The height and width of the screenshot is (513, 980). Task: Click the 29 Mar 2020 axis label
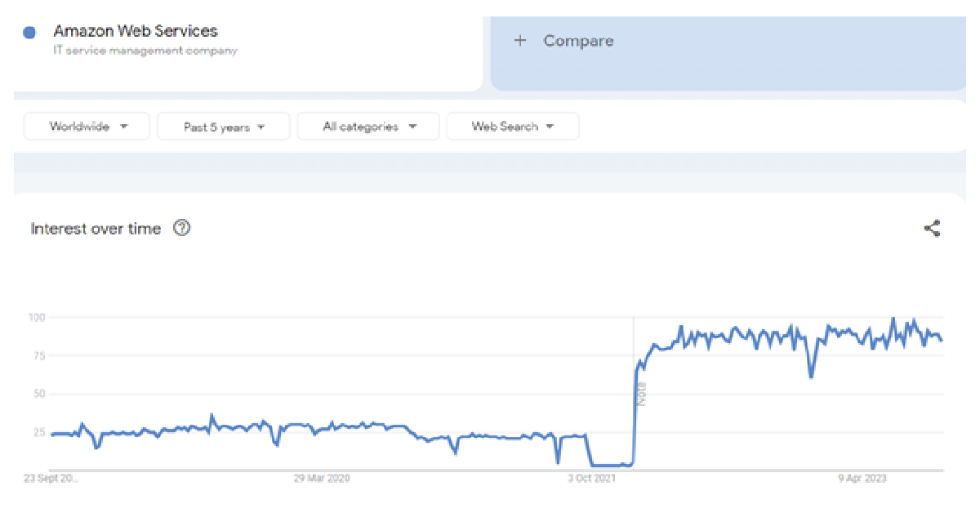click(322, 479)
